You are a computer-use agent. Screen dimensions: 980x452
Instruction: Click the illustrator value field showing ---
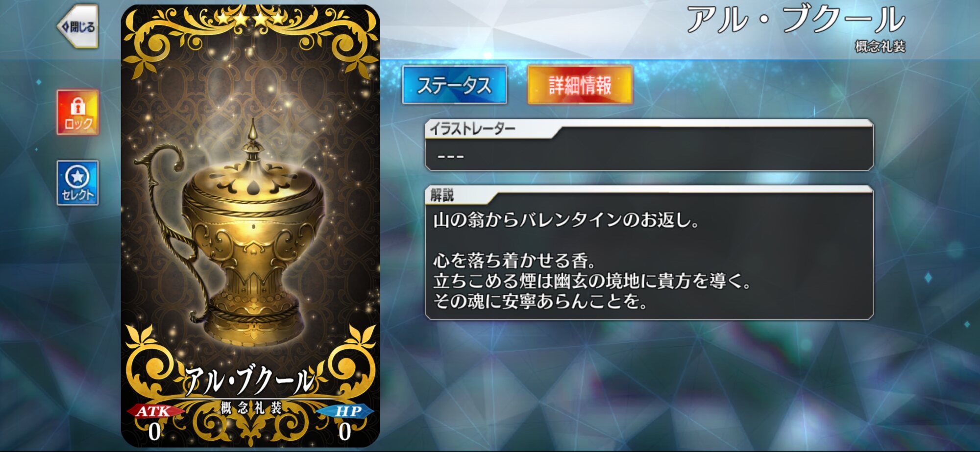click(x=649, y=155)
